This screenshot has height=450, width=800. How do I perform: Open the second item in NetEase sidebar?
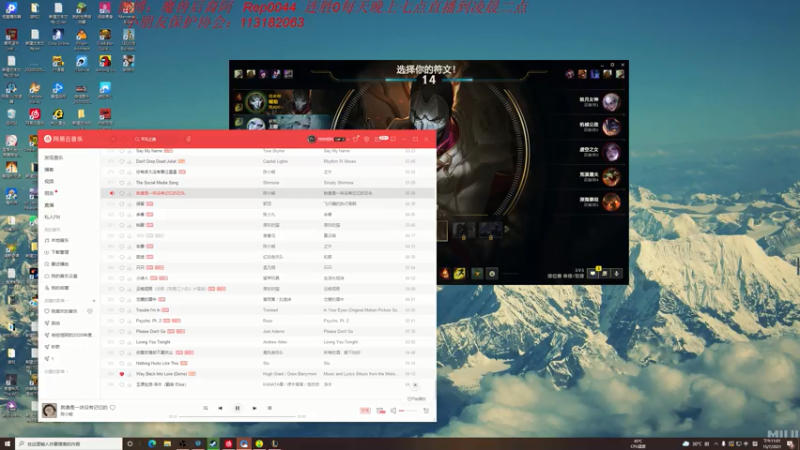point(49,169)
